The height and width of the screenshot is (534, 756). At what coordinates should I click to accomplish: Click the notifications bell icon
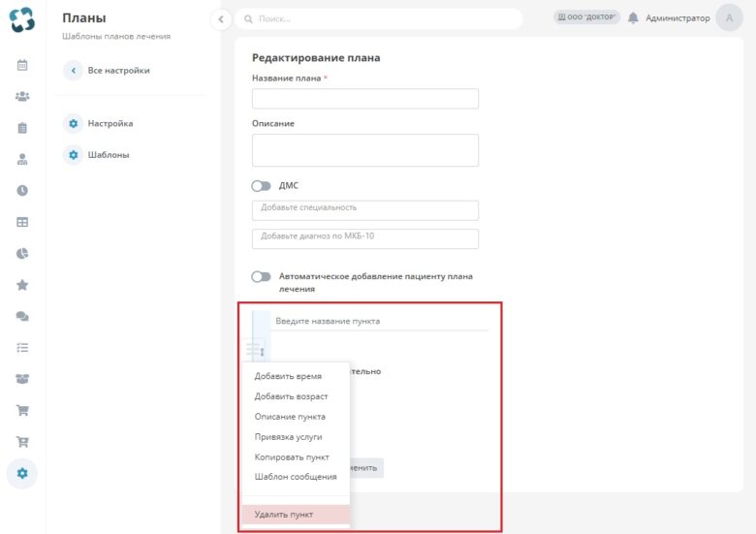(633, 17)
